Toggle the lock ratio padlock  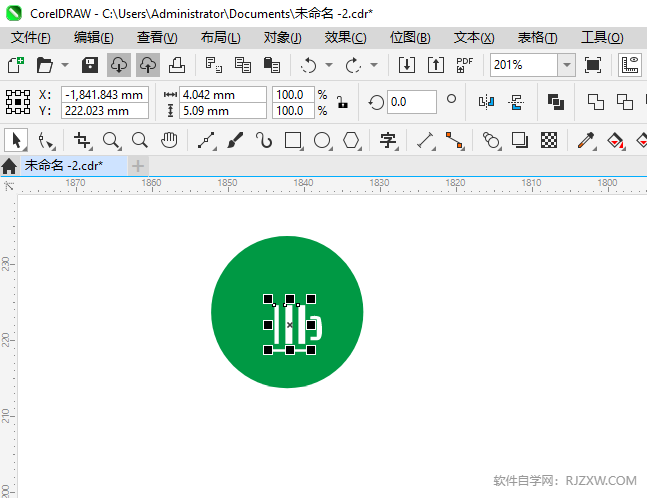coord(342,102)
